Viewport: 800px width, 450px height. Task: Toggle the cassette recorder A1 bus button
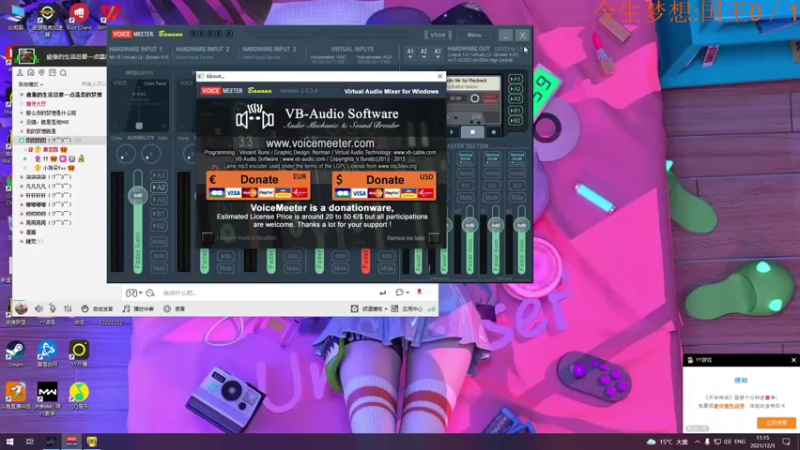tap(515, 79)
